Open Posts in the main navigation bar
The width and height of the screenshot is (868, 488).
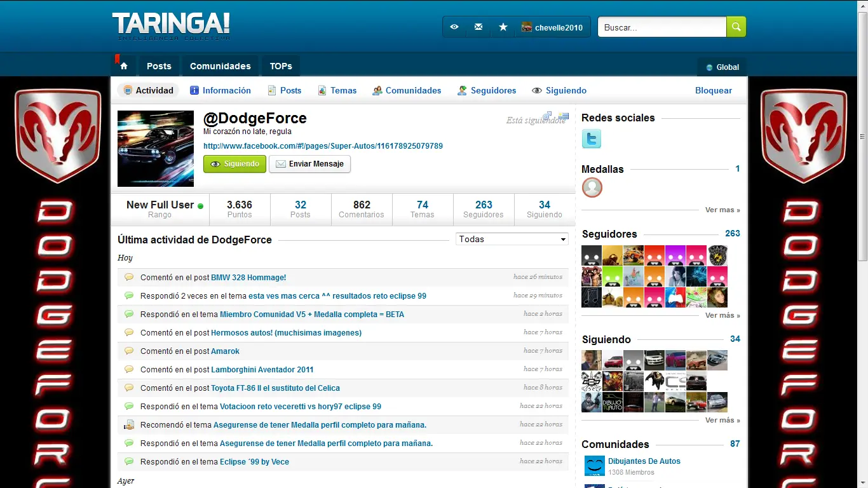159,66
